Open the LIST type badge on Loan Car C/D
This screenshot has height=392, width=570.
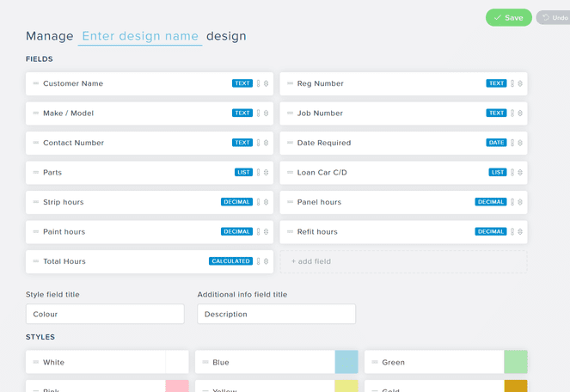tap(498, 173)
